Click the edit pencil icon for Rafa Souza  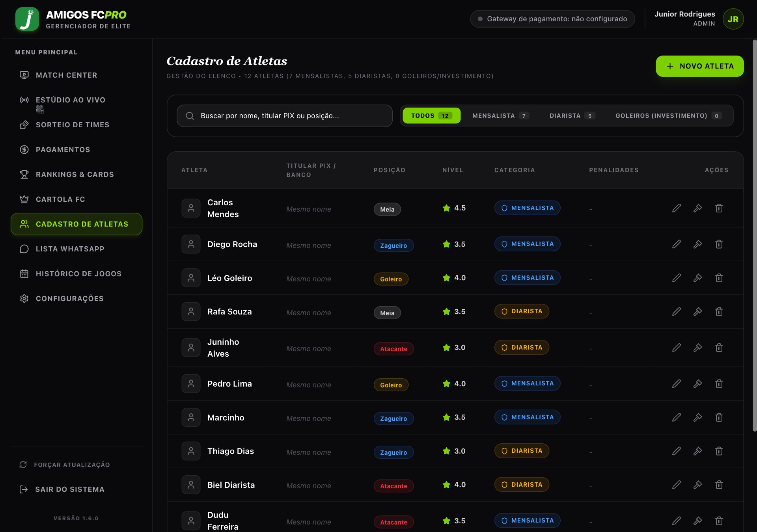[677, 312]
